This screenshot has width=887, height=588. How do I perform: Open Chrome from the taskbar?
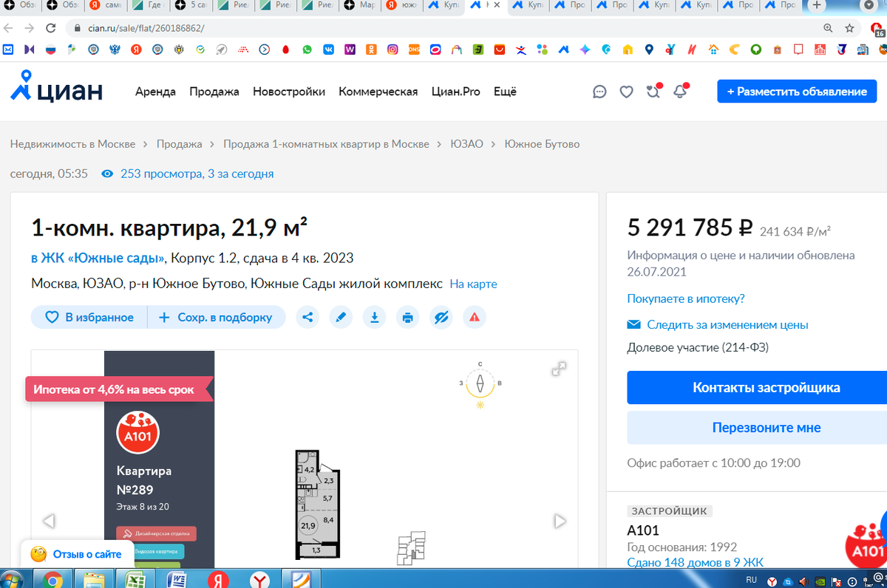point(52,578)
